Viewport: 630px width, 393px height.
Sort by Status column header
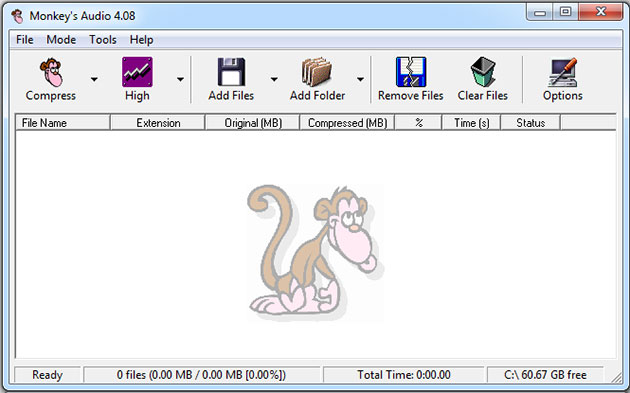(x=530, y=123)
